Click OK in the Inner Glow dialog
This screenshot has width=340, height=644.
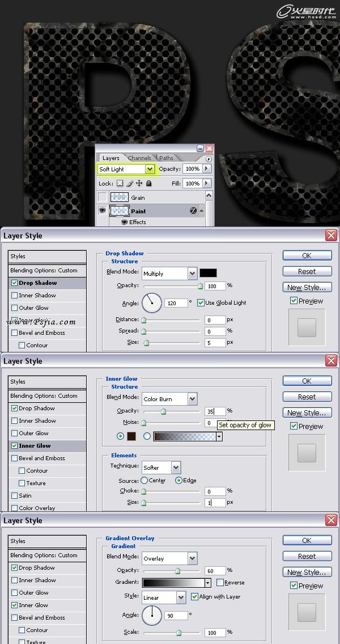coord(307,381)
